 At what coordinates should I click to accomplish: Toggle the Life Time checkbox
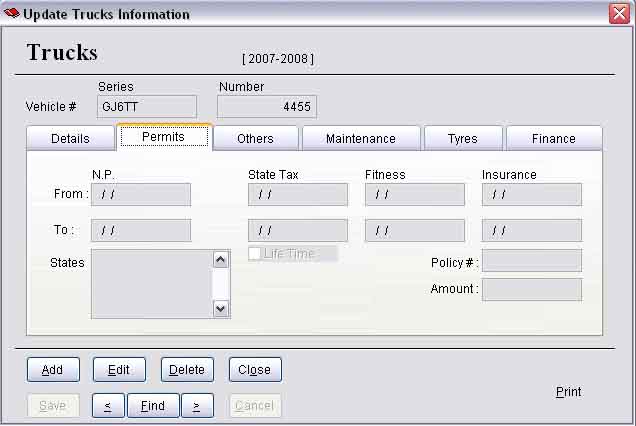(255, 254)
